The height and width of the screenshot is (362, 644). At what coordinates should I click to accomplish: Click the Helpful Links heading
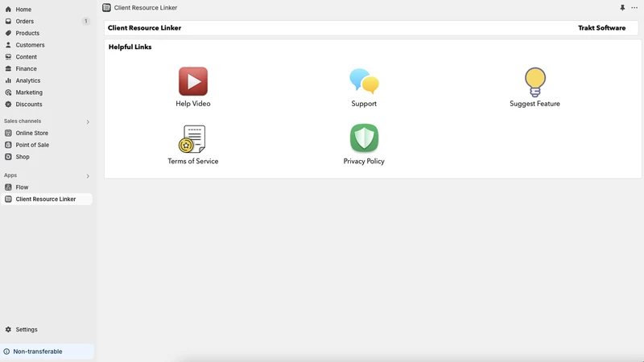pyautogui.click(x=130, y=47)
